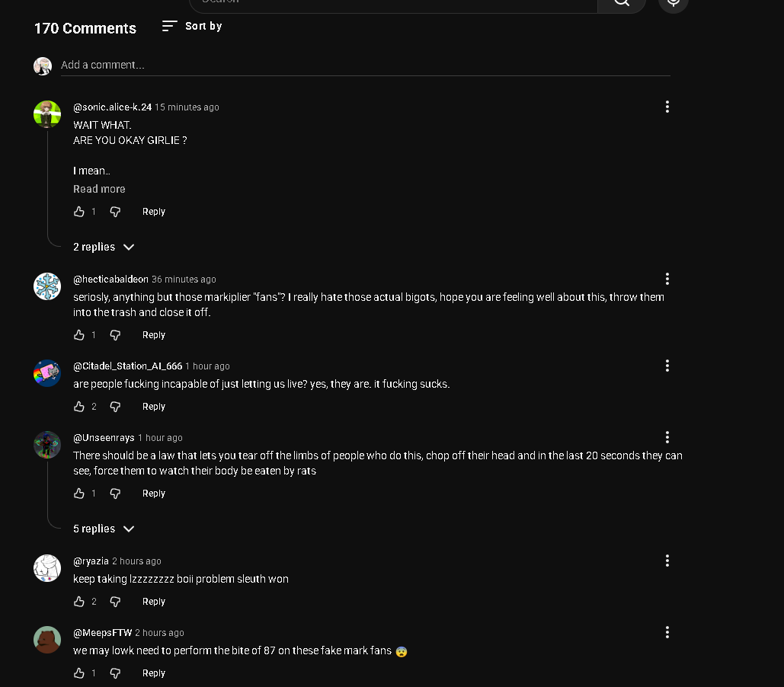Reply to @Unseenrays's comment

[x=153, y=494]
